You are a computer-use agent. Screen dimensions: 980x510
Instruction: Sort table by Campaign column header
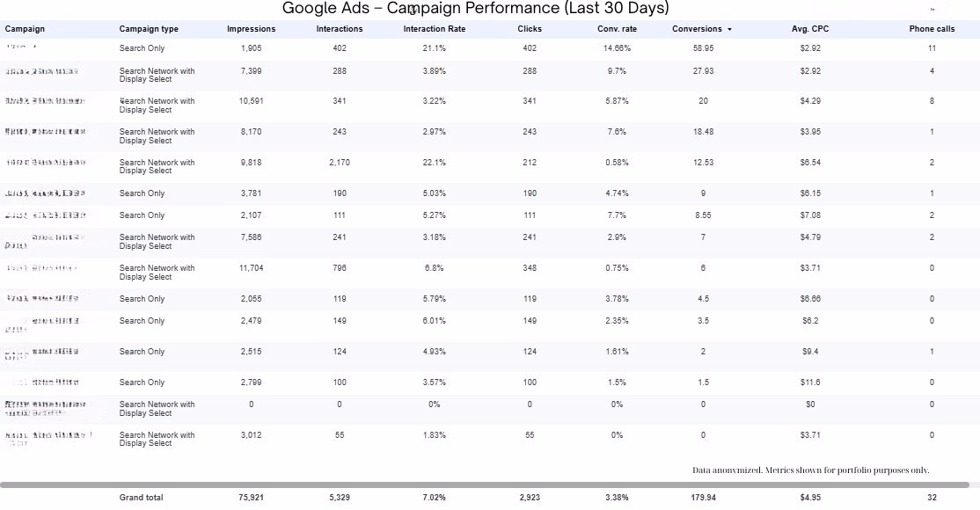(x=25, y=29)
